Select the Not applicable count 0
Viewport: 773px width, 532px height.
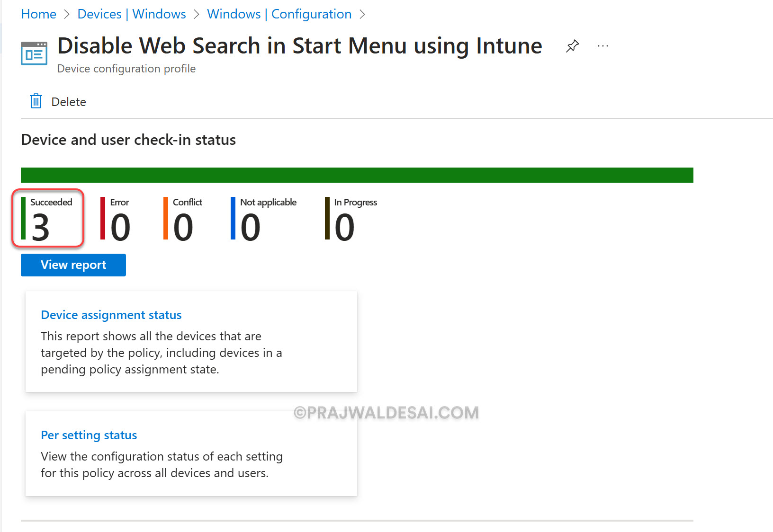pyautogui.click(x=250, y=227)
